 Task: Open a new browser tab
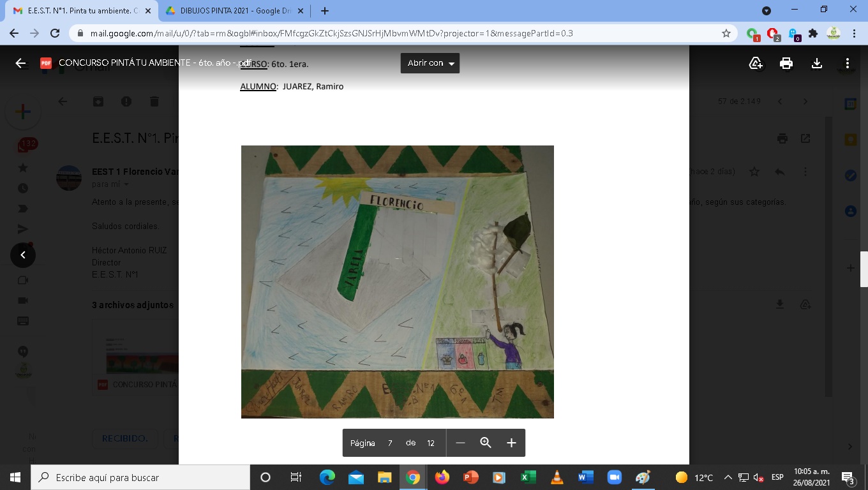(325, 11)
